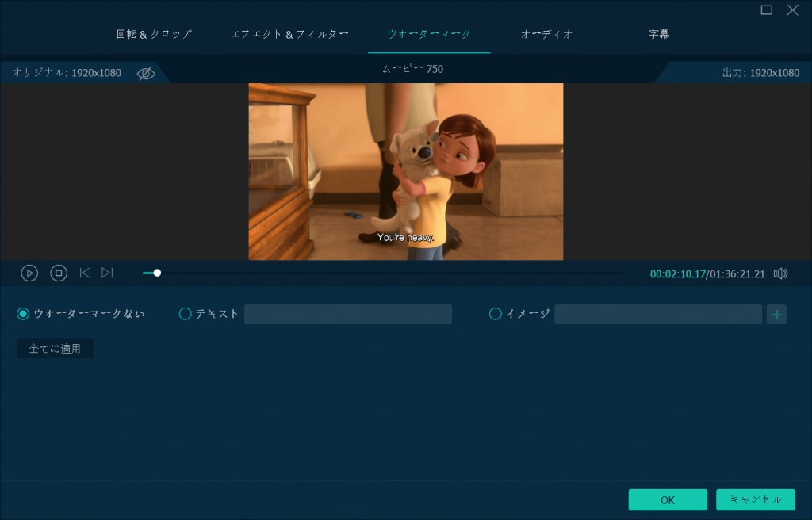
Task: Go to the 回転 & クロップ tab
Action: pyautogui.click(x=155, y=34)
